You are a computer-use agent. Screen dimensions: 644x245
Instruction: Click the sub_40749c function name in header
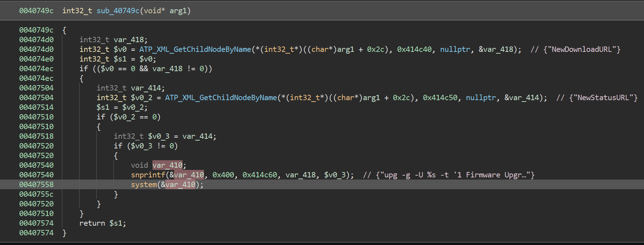(118, 11)
